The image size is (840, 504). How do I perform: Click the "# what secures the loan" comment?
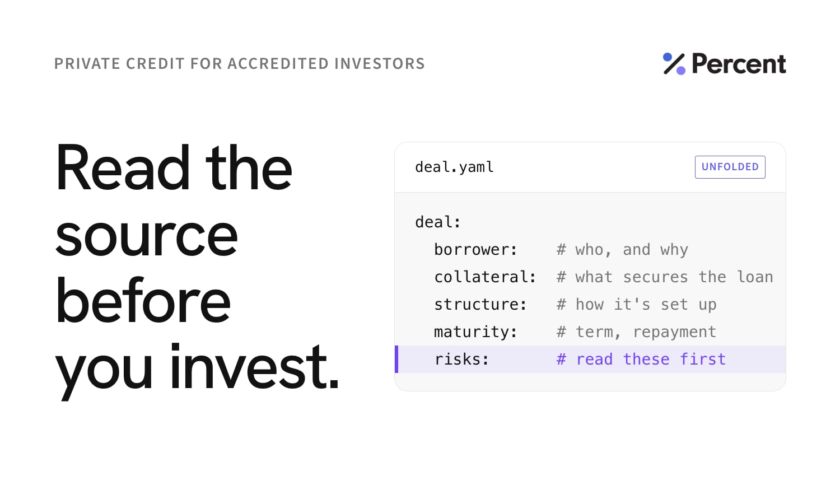click(665, 277)
